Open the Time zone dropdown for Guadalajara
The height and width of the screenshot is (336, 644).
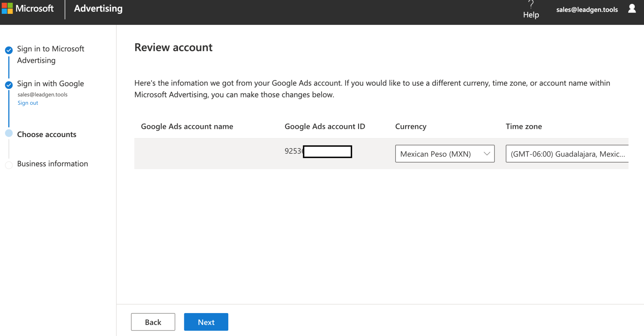(566, 154)
